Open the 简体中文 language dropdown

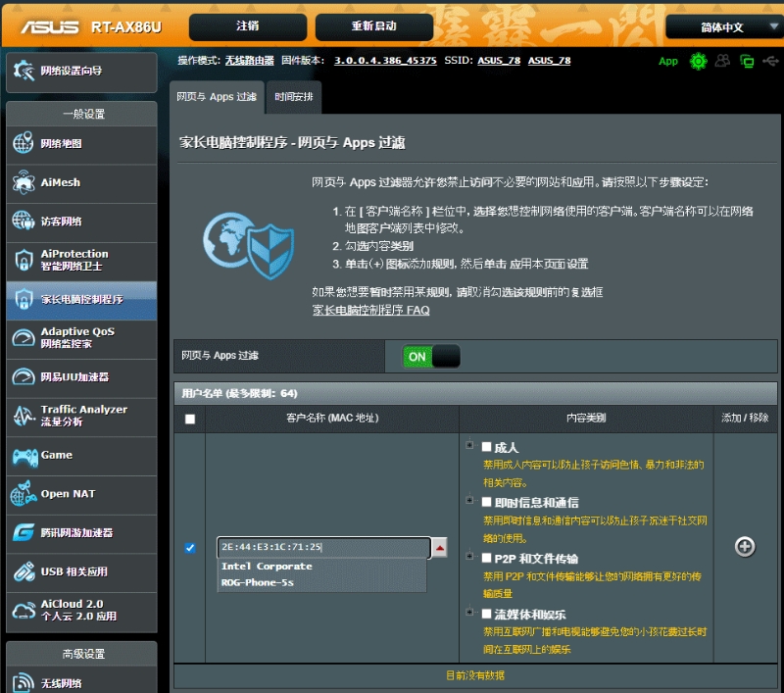click(724, 27)
